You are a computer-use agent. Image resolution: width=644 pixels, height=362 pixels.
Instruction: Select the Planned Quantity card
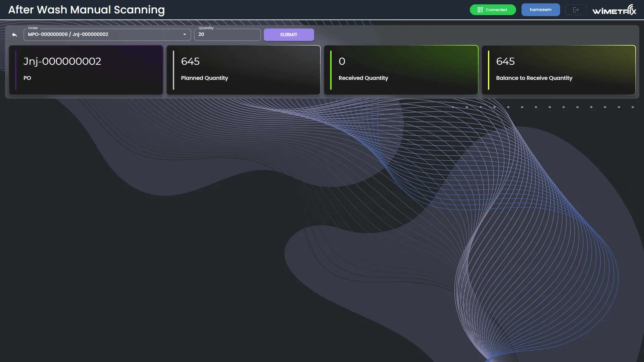[244, 70]
